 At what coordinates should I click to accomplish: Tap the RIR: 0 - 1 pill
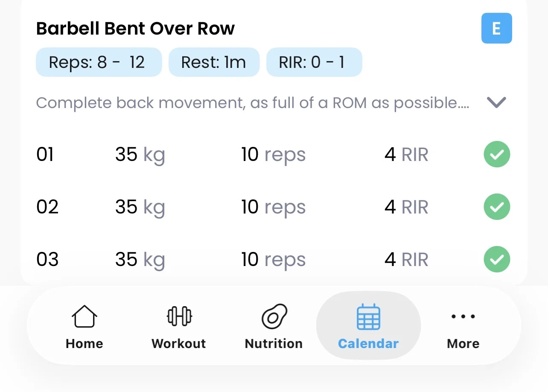(314, 62)
